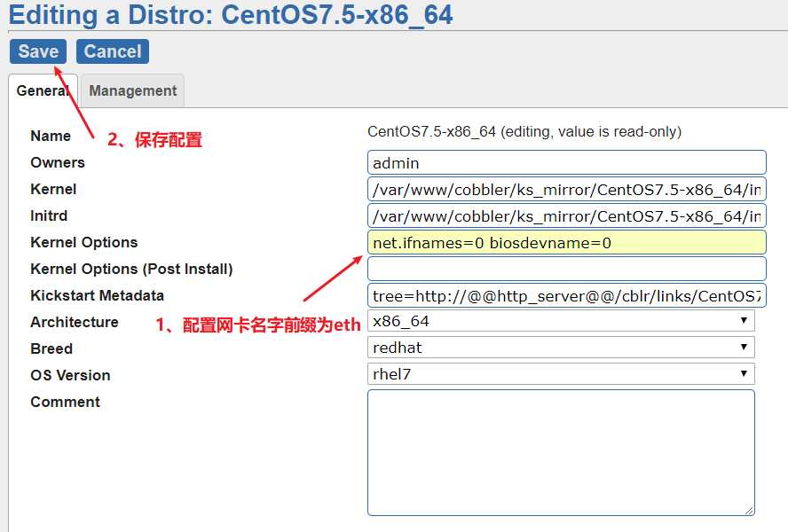Click the Kernel Options field
788x532 pixels.
[x=566, y=243]
